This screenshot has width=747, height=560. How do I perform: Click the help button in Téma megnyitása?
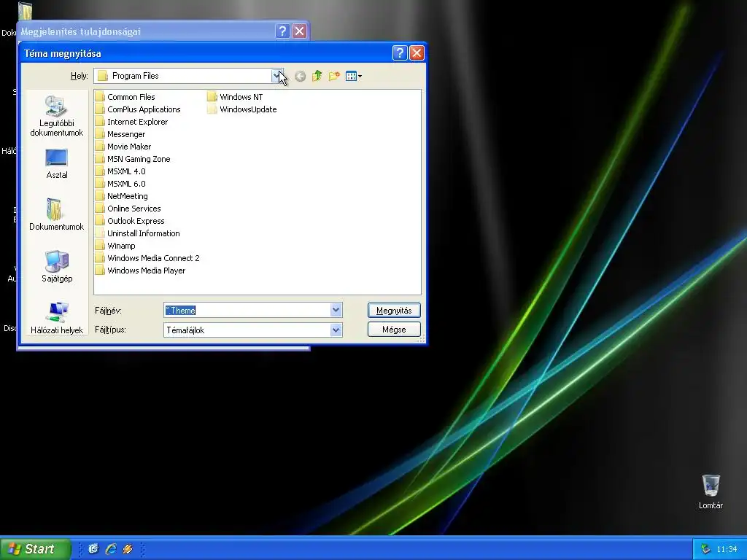[400, 52]
